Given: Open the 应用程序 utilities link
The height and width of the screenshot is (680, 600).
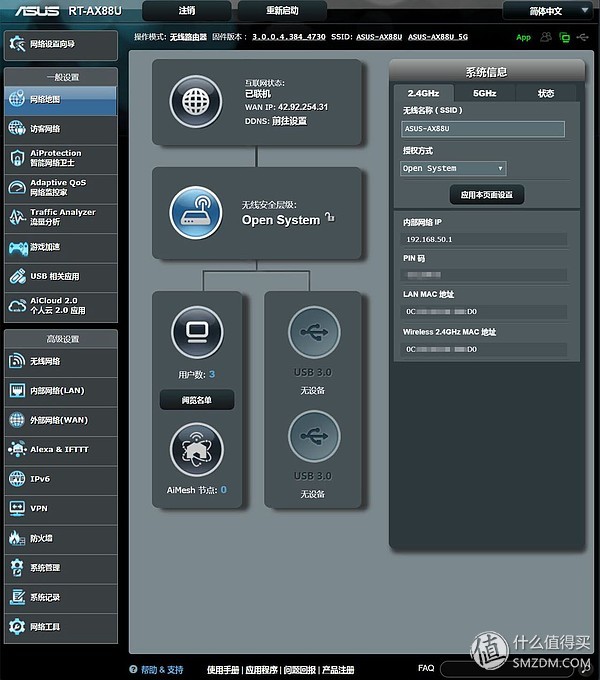Looking at the screenshot, I should pos(261,670).
